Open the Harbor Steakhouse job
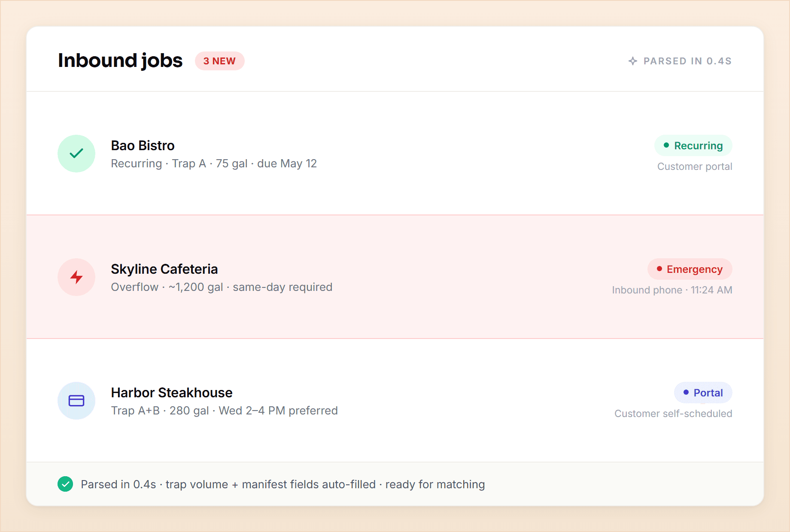The width and height of the screenshot is (790, 532). tap(395, 401)
